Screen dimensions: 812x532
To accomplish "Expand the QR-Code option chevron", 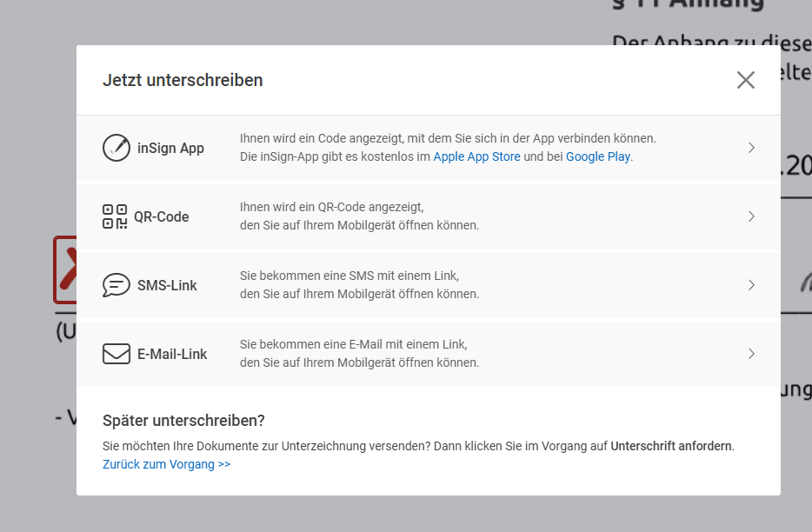I will (x=751, y=216).
